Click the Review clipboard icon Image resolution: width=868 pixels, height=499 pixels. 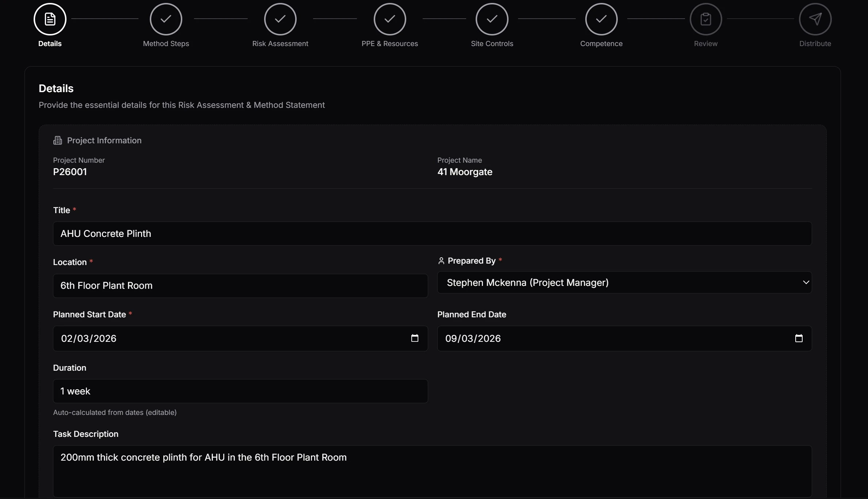[x=705, y=19]
